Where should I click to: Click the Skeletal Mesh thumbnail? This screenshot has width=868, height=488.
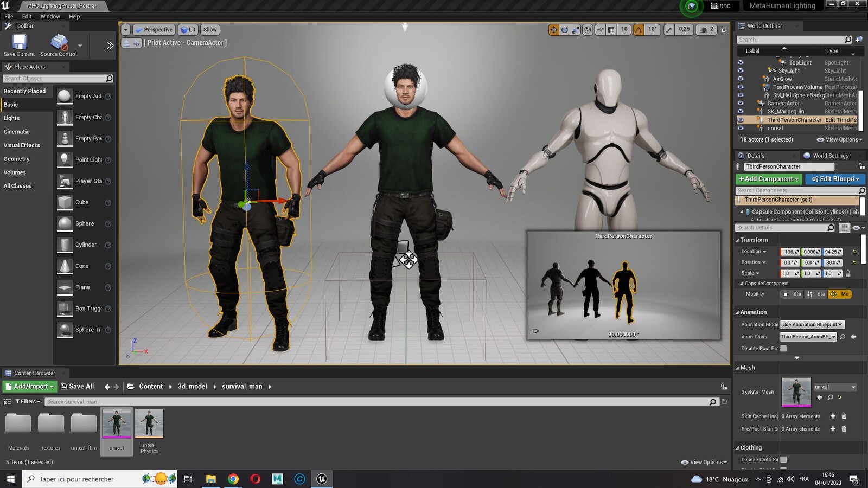click(x=796, y=392)
